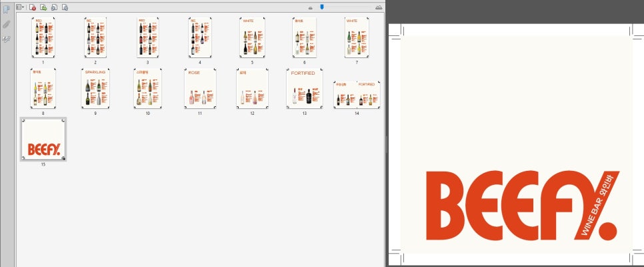Open the Bookmarks panel icon in sidebar
This screenshot has width=644, height=267.
(6, 10)
